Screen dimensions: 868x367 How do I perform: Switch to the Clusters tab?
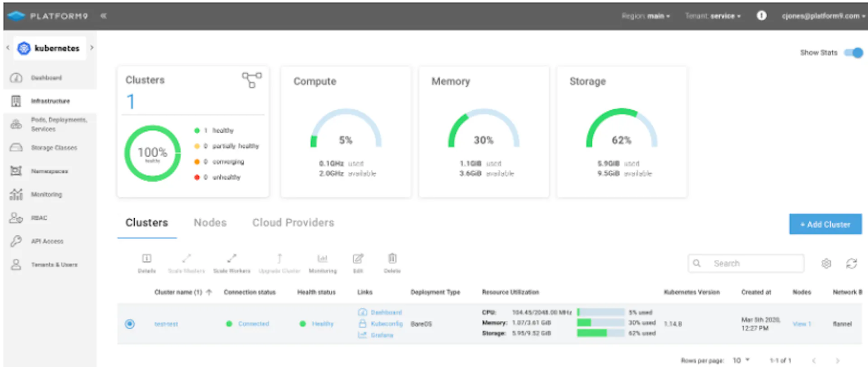click(x=147, y=223)
